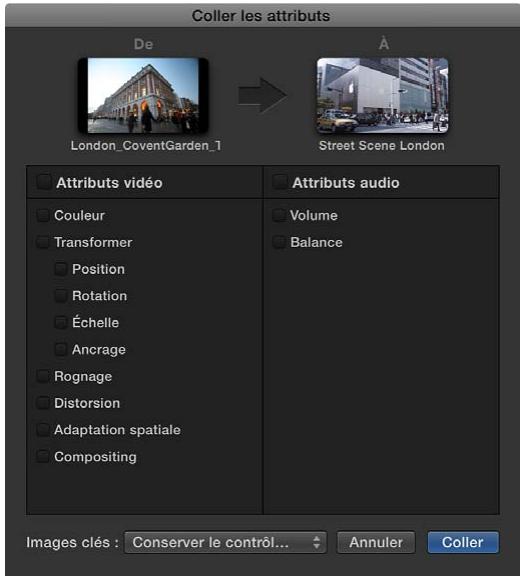This screenshot has width=520, height=576.
Task: Check Adaptation spatiale
Action: tap(43, 430)
